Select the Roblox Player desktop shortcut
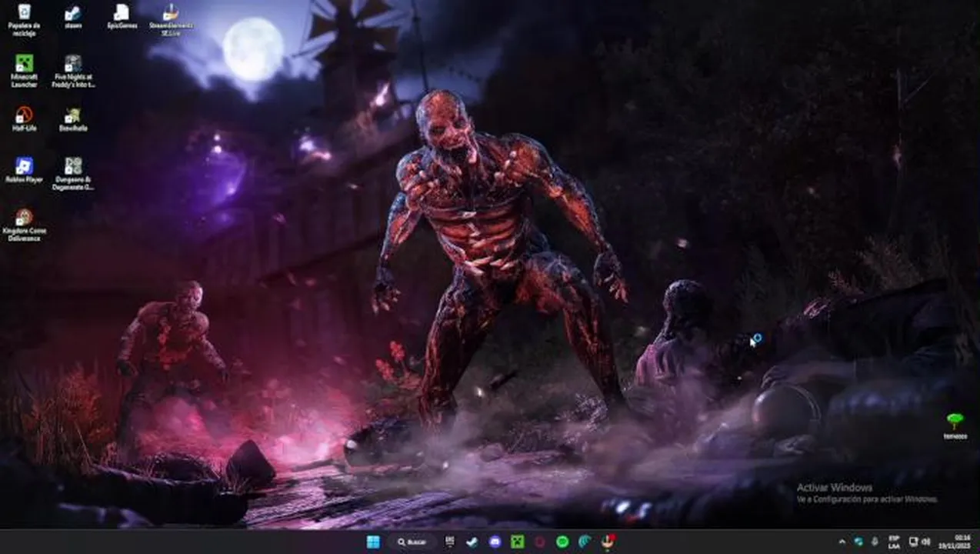 click(24, 170)
